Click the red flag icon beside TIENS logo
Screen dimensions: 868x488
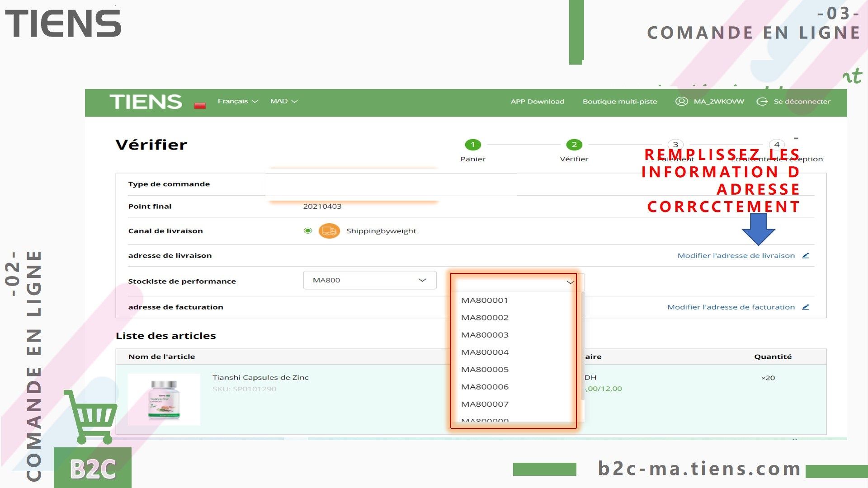200,105
